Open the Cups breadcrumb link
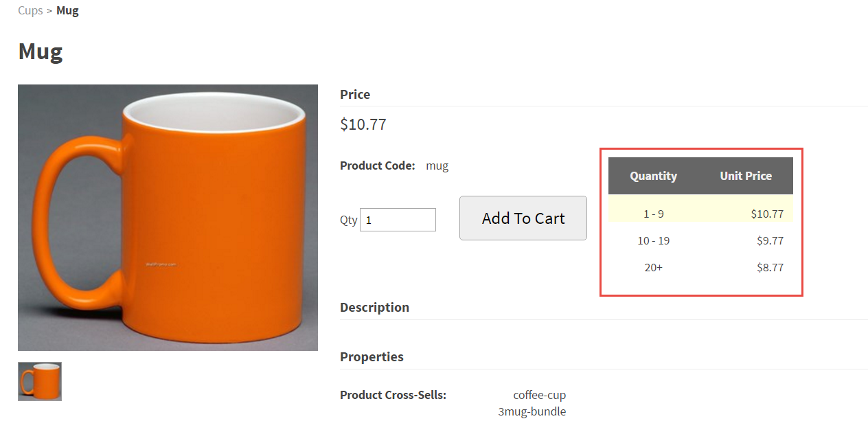Viewport: 868px width, 421px height. click(30, 10)
